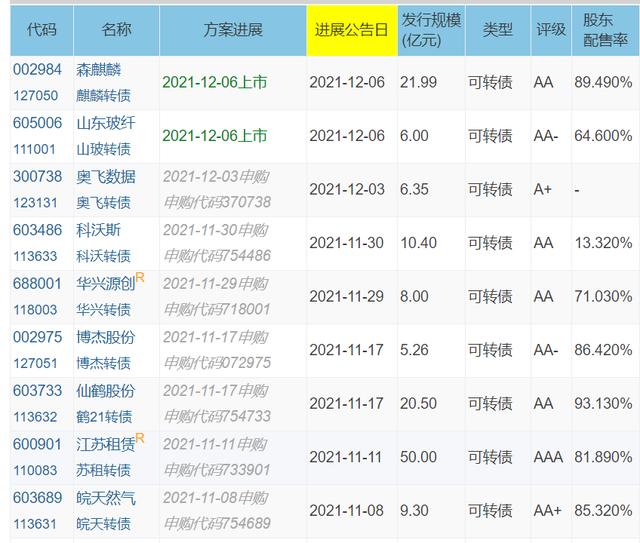
Task: Sort by 进展公告日 column header
Action: [351, 30]
